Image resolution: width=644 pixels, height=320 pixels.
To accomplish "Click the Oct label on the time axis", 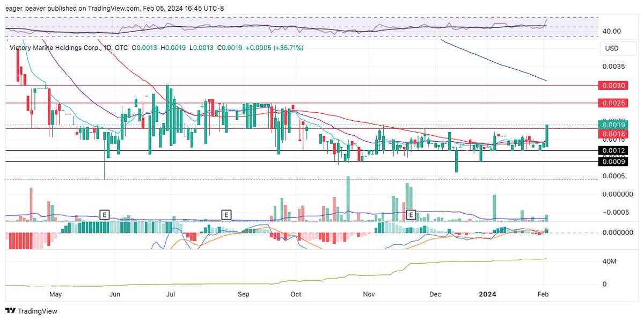I will click(296, 294).
